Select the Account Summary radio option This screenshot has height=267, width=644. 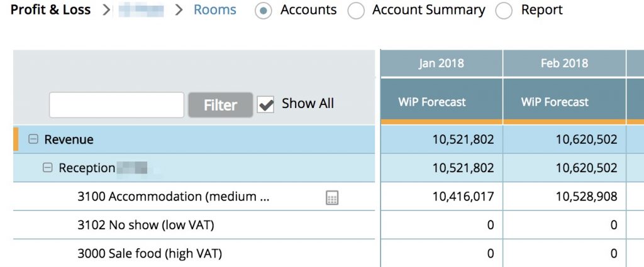[356, 11]
